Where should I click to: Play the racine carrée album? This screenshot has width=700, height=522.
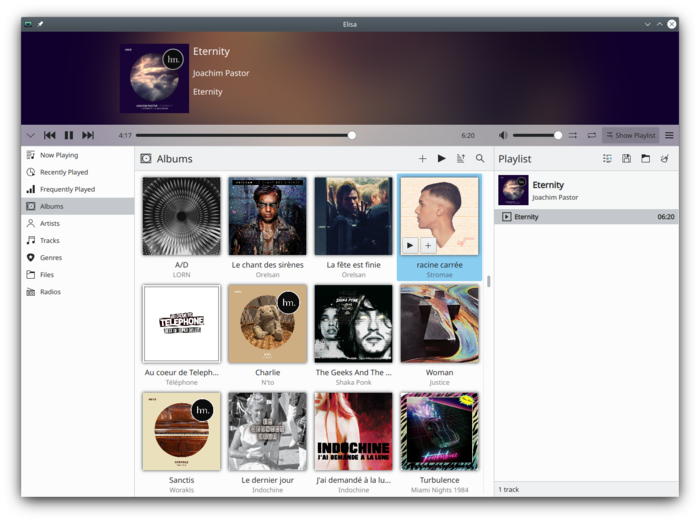pos(410,244)
